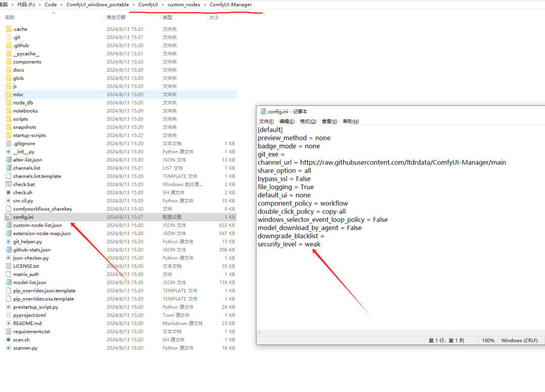Click the scanner.py Python file icon
545x392 pixels.
(9, 348)
